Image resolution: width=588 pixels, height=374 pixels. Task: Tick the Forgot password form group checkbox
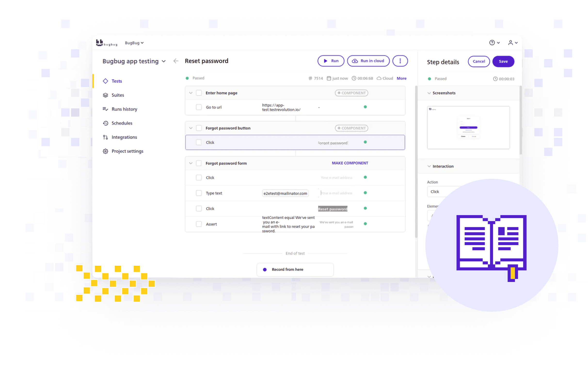tap(199, 163)
